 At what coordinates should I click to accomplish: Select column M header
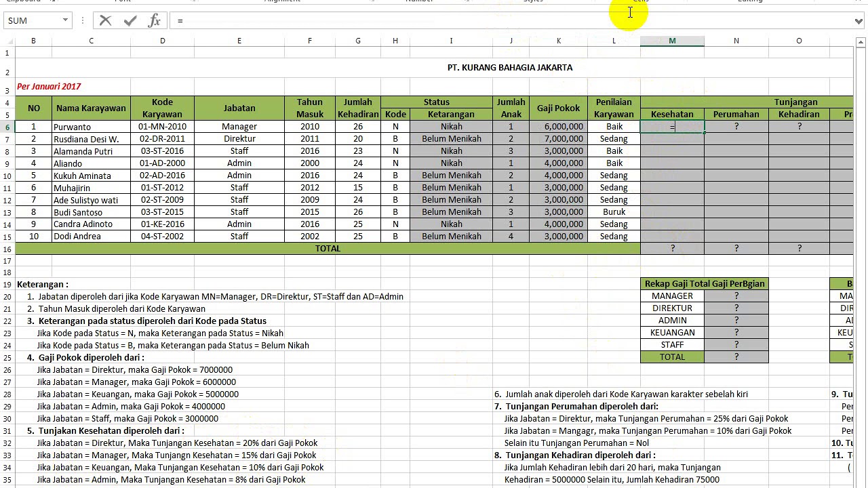click(x=672, y=41)
